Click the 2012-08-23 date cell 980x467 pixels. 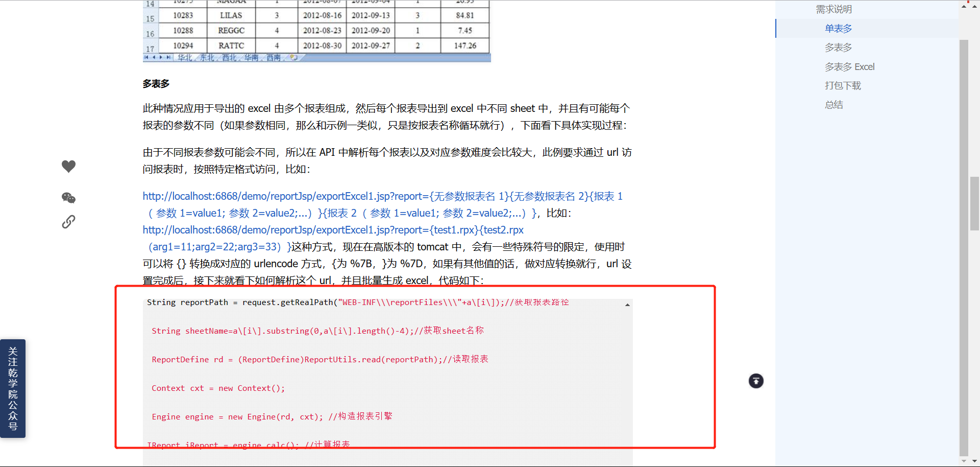coord(322,31)
